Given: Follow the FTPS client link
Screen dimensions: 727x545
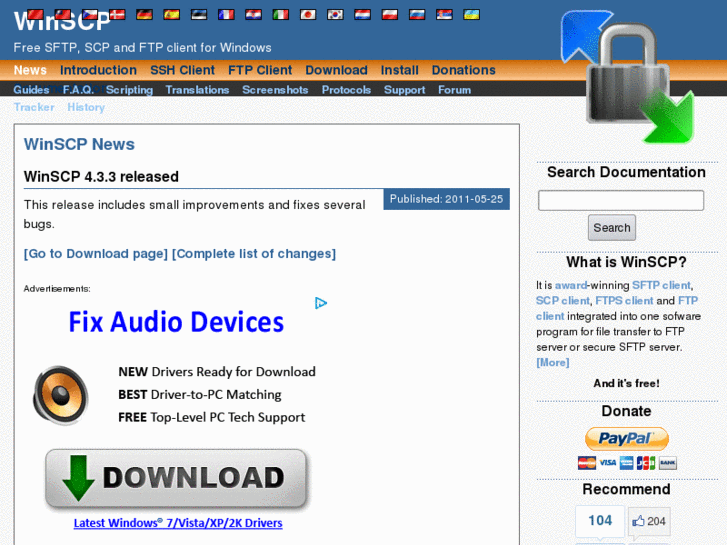Looking at the screenshot, I should [624, 301].
